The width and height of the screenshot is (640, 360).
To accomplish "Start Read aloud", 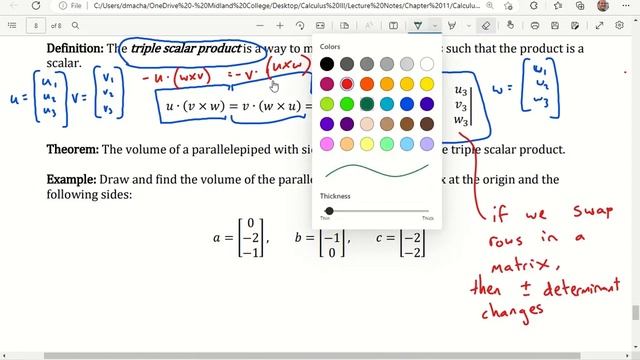I will coord(369,26).
